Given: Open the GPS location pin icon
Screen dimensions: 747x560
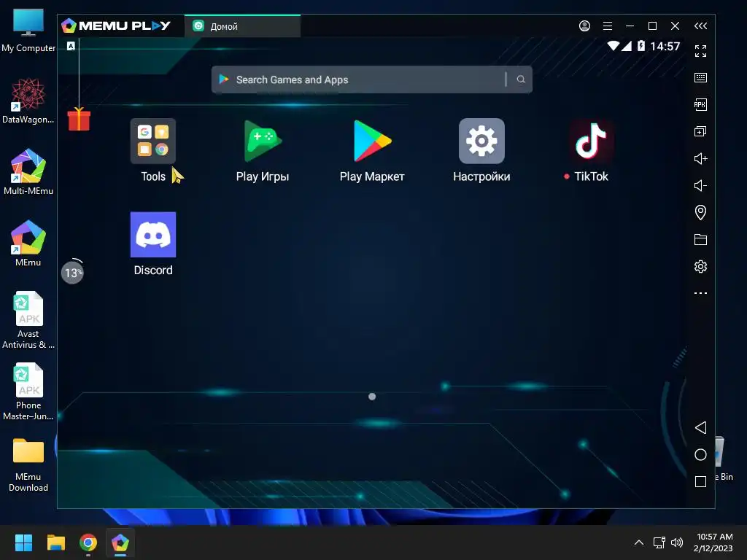Looking at the screenshot, I should click(700, 212).
